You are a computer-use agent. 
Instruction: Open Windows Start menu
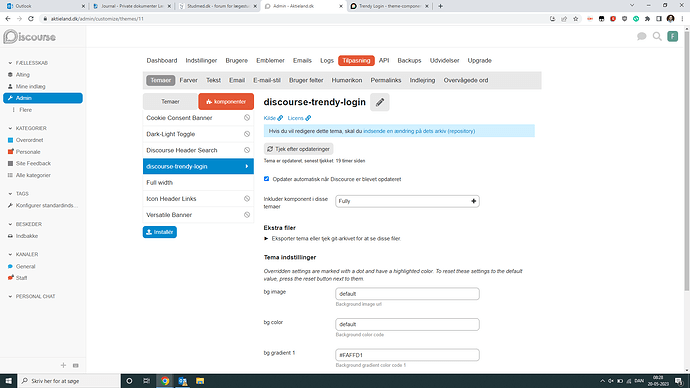coord(8,381)
